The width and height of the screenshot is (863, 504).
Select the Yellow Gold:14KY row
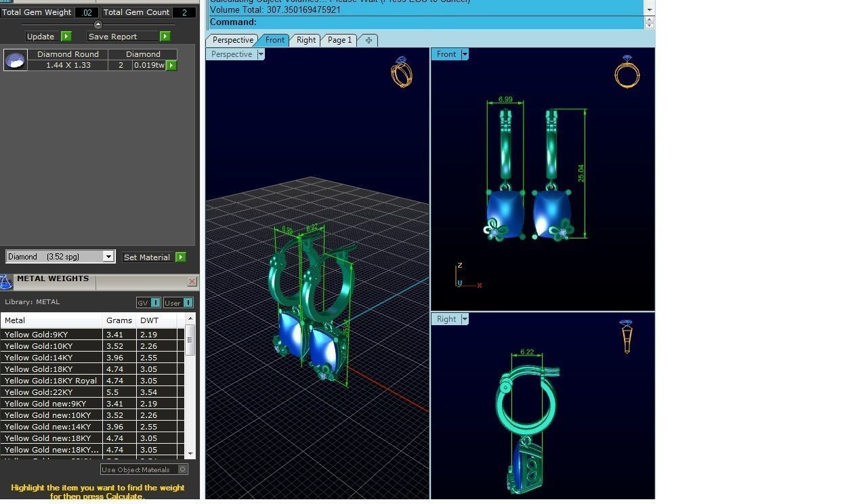pos(92,358)
